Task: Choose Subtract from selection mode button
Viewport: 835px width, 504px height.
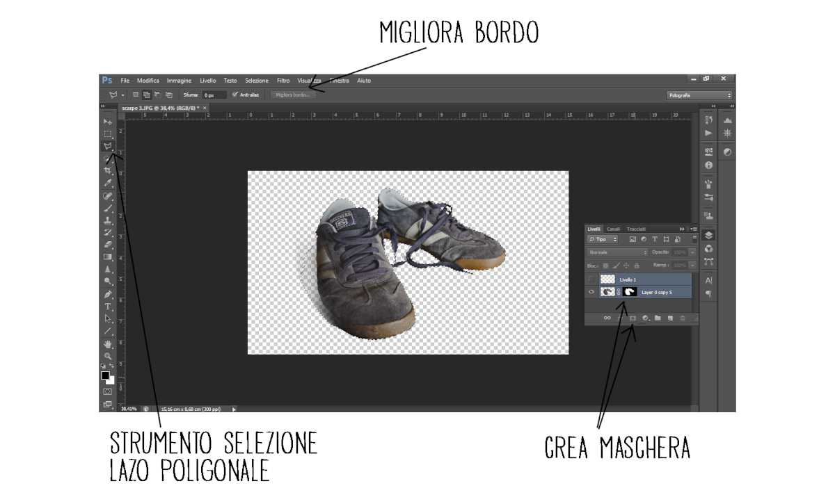Action: (158, 95)
